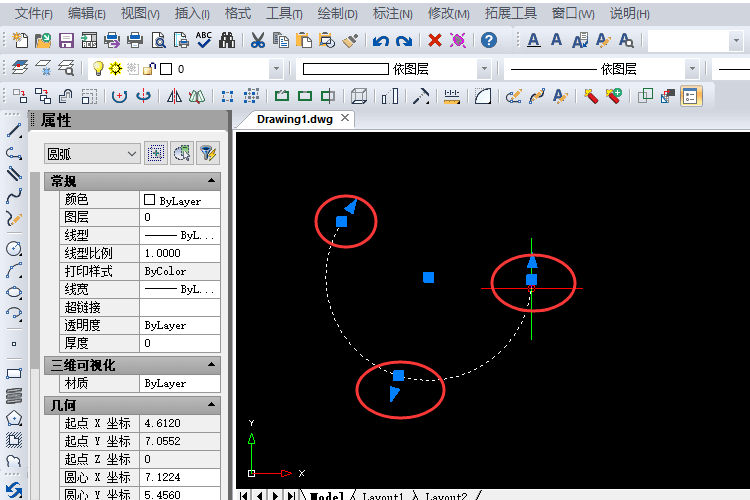
Task: Collapse the 常规 section
Action: tap(211, 180)
